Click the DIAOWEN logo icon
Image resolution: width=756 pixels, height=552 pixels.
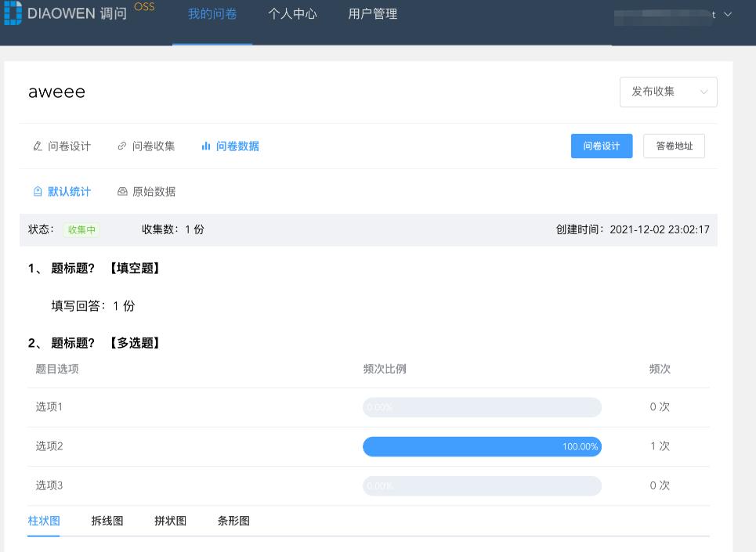pyautogui.click(x=13, y=13)
